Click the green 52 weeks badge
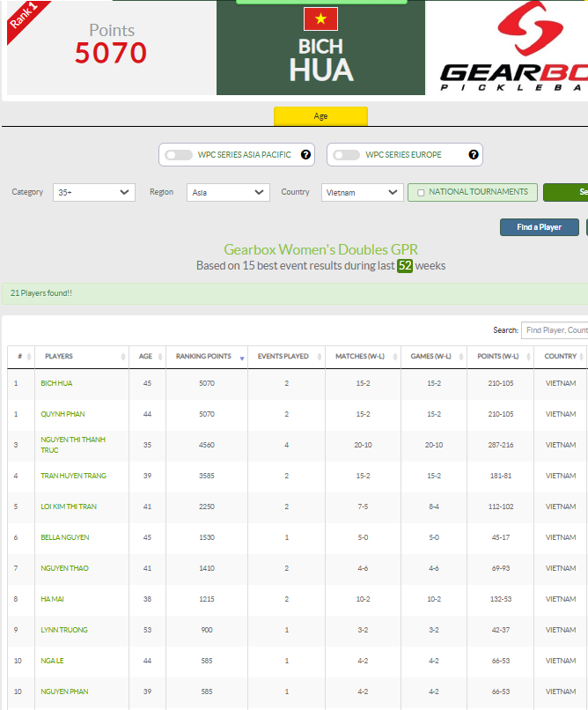Viewport: 588px width, 710px height. click(x=405, y=266)
